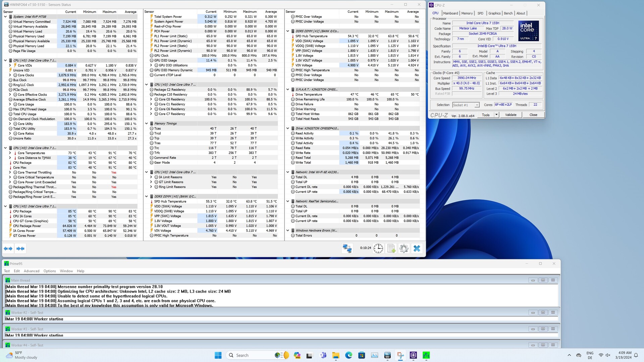644x362 pixels.
Task: Open Microsoft Store from taskbar
Action: 362,355
